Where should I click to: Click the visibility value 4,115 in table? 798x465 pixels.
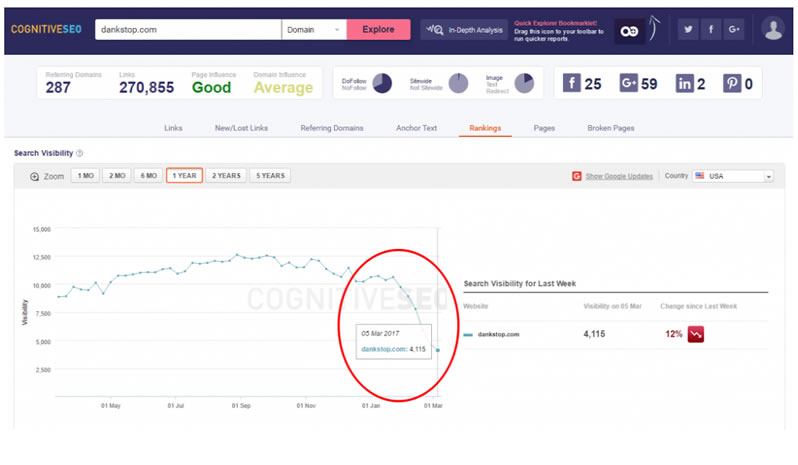(594, 334)
